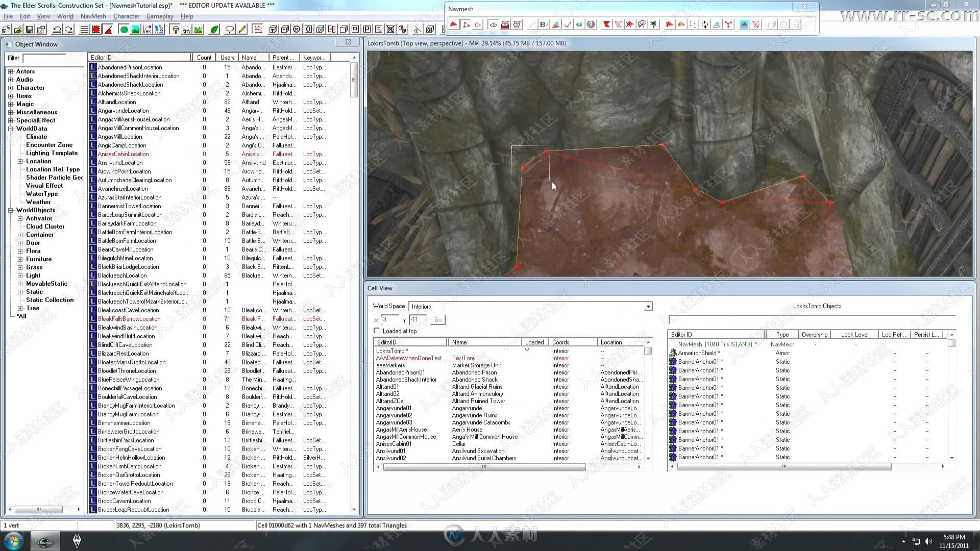Select the move vertex tool icon
The height and width of the screenshot is (551, 980).
click(466, 24)
